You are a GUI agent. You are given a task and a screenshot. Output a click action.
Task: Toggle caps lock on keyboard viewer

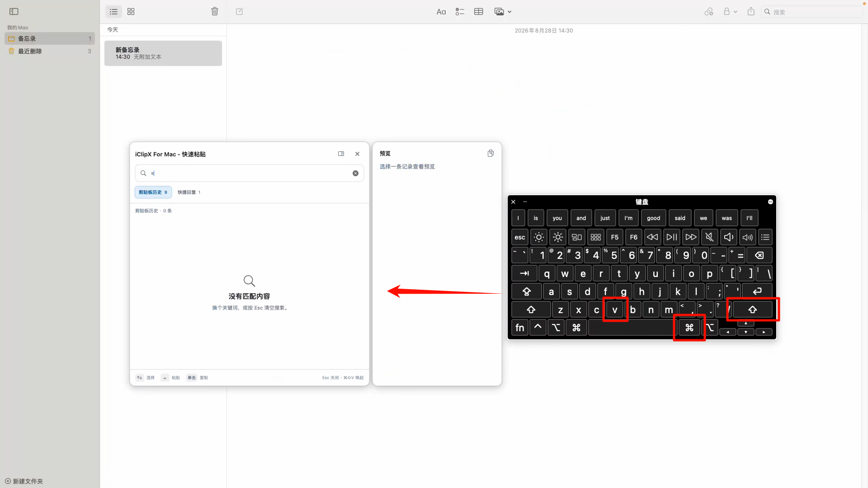tap(527, 292)
